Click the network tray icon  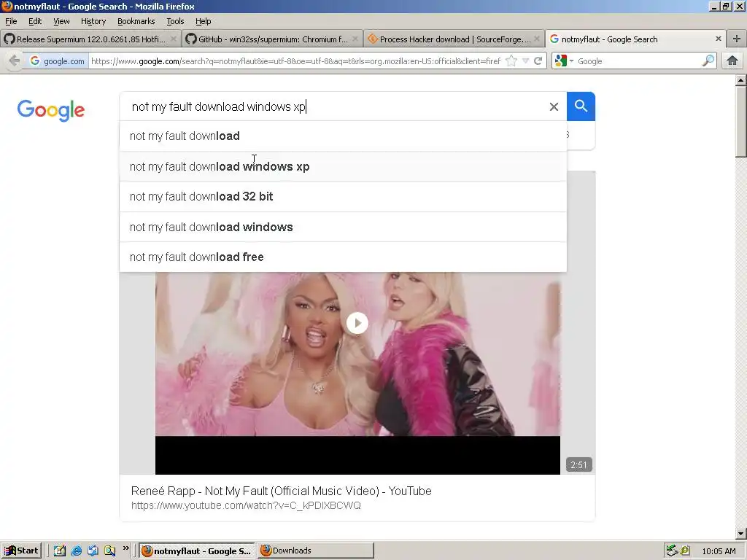tap(672, 551)
